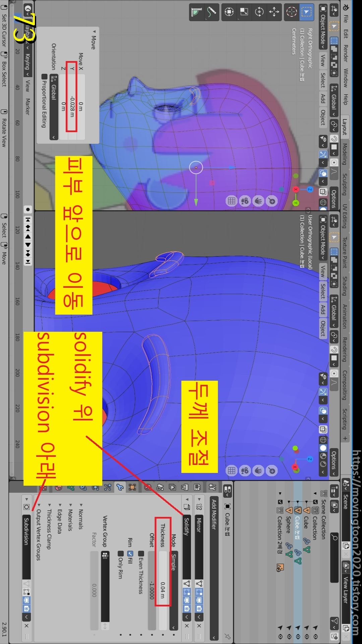
Task: Open the Render properties tab icon
Action: point(197,487)
